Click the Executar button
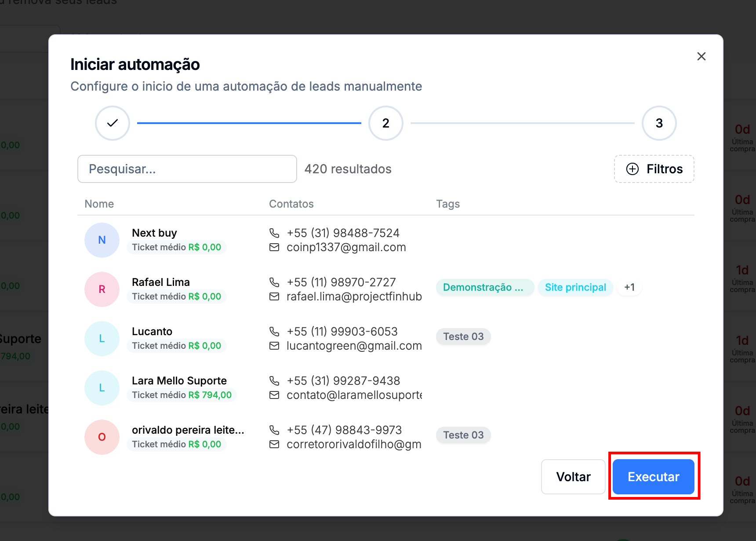 click(654, 477)
